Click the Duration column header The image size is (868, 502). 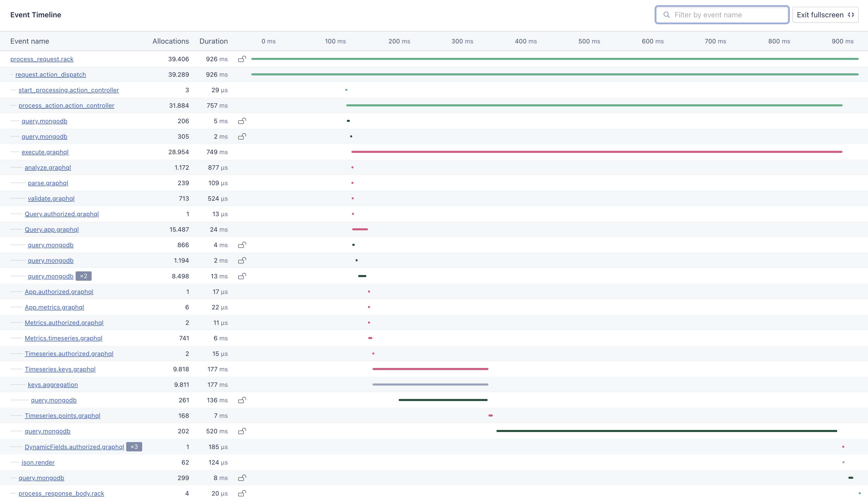(213, 41)
